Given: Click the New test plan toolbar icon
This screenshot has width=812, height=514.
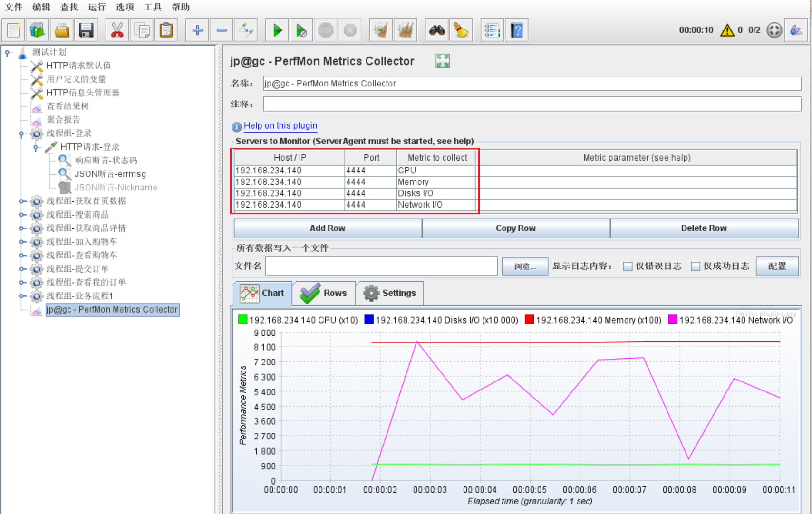Looking at the screenshot, I should point(14,30).
